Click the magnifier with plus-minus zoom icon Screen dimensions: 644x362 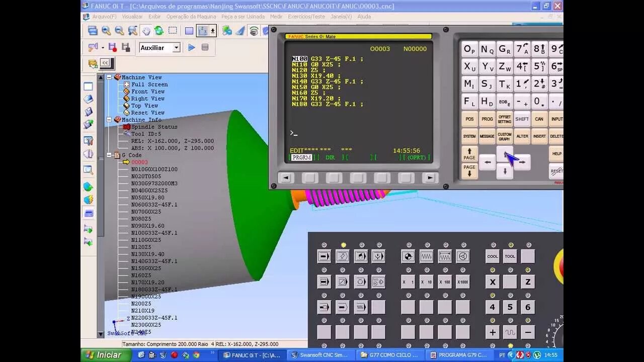(132, 31)
